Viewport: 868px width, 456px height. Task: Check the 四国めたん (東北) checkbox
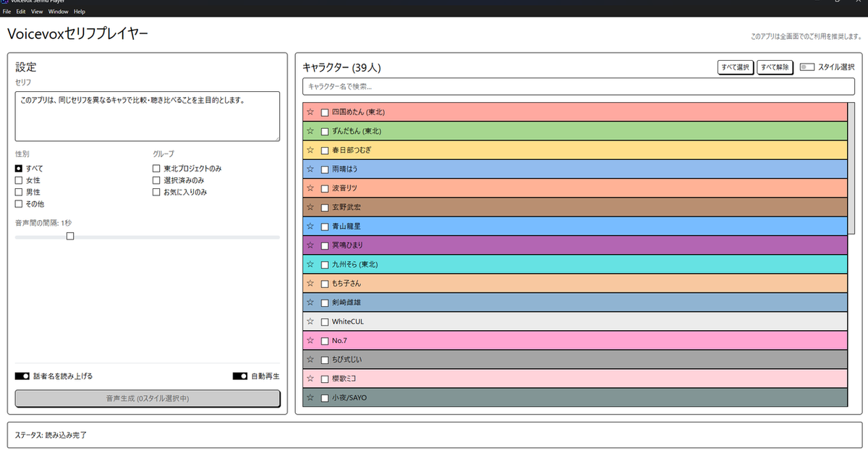(325, 112)
